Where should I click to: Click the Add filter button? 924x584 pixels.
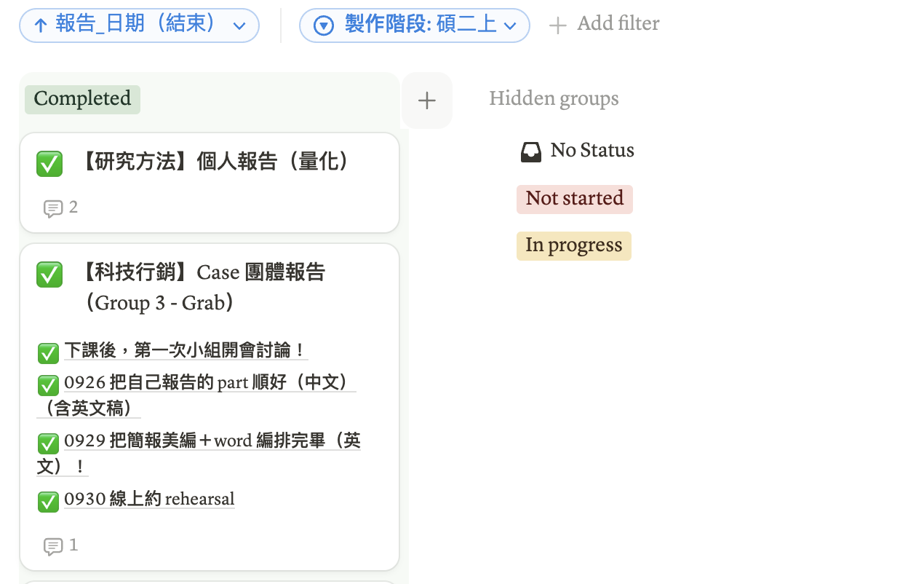coord(617,24)
